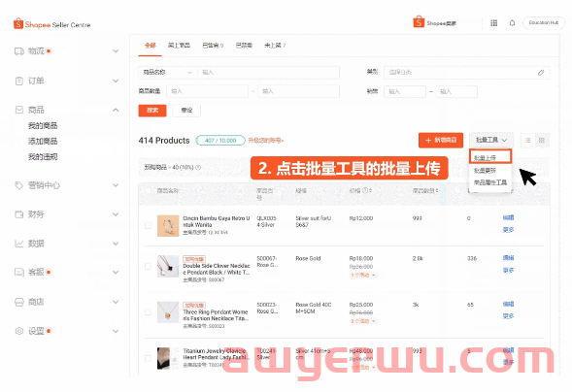Switch to the 已禁卖 tab
The width and height of the screenshot is (572, 392).
tap(244, 46)
